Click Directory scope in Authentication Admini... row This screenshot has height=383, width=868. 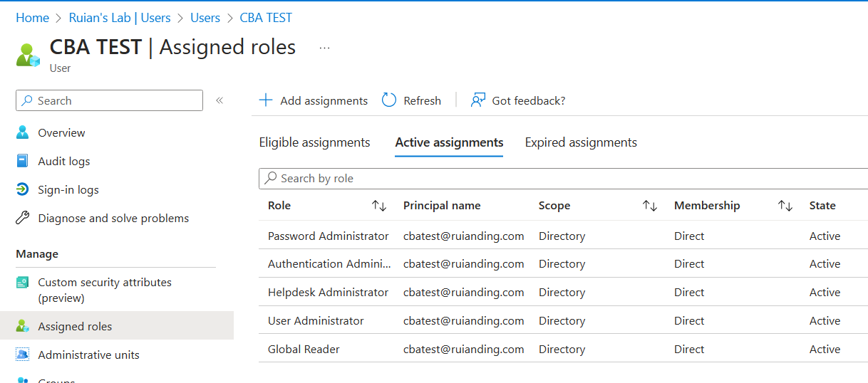[562, 263]
